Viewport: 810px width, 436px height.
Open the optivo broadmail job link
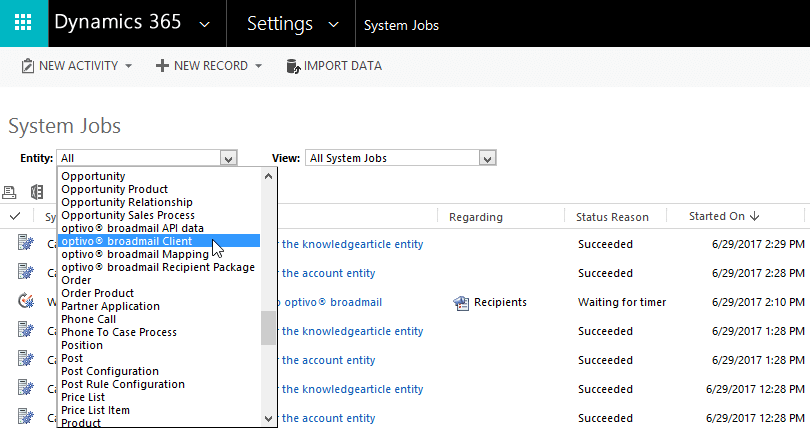(x=331, y=302)
